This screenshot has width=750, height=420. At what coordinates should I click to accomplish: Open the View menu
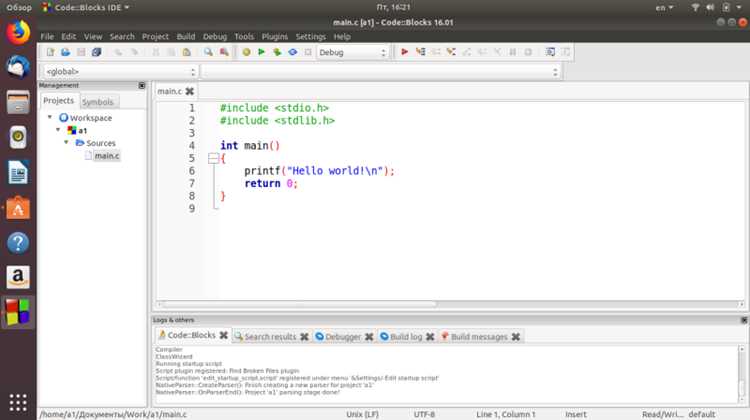(93, 36)
